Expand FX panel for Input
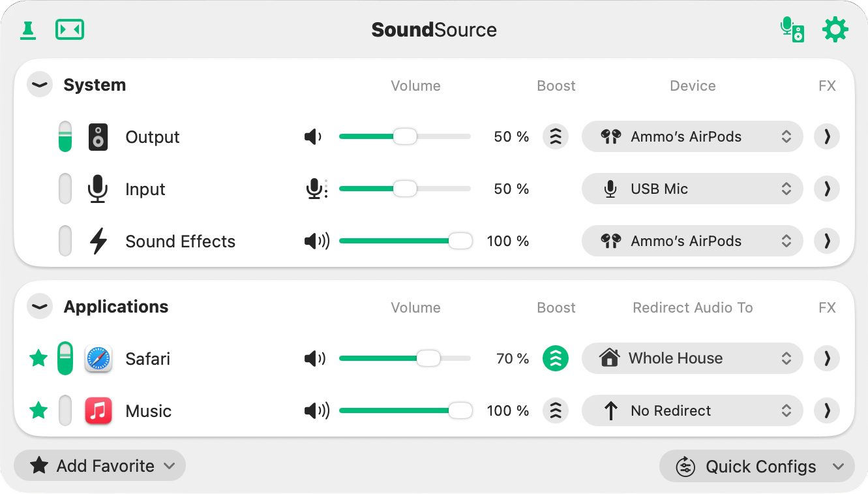This screenshot has height=494, width=868. point(827,189)
